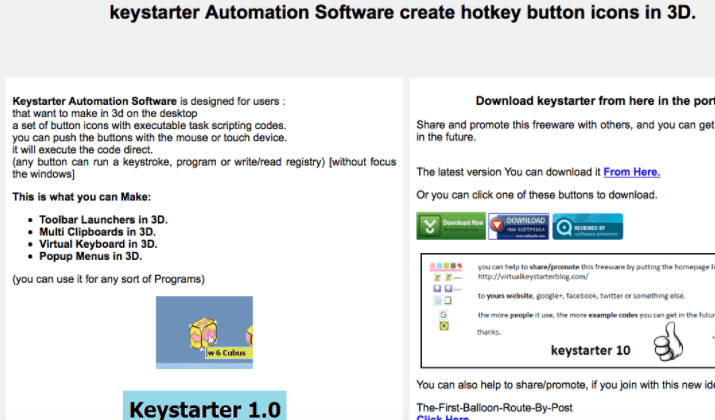715x420 pixels.
Task: Click the 6 Cubus animation thumbnail
Action: (204, 332)
